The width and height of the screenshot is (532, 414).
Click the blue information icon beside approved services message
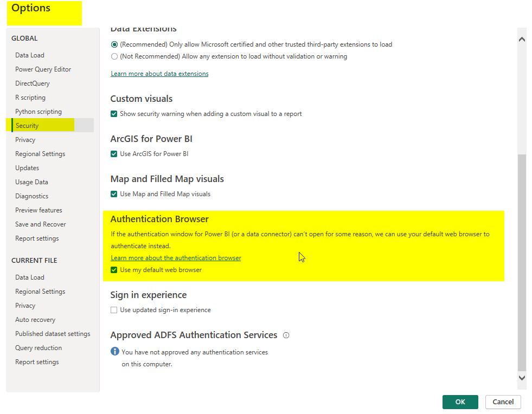click(x=114, y=351)
